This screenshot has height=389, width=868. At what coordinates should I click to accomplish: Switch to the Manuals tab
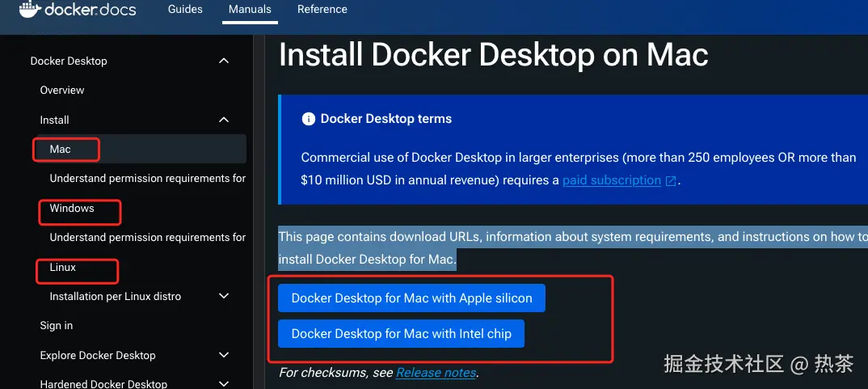[250, 10]
